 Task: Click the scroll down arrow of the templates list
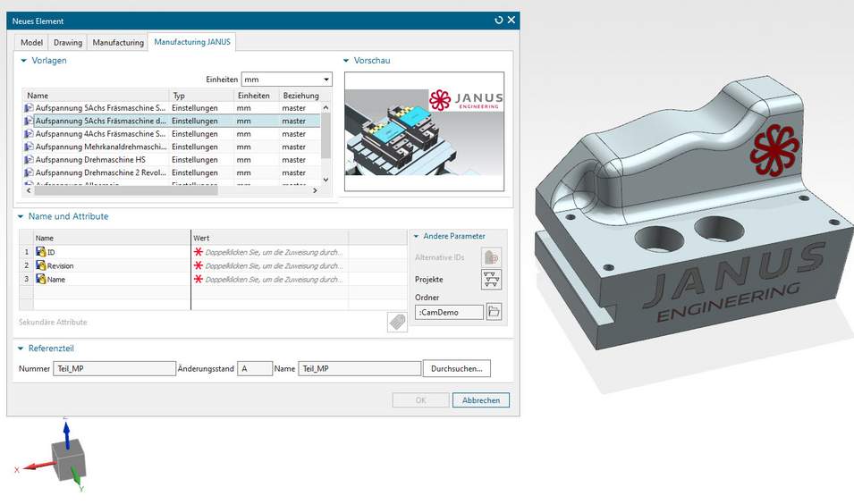click(326, 179)
